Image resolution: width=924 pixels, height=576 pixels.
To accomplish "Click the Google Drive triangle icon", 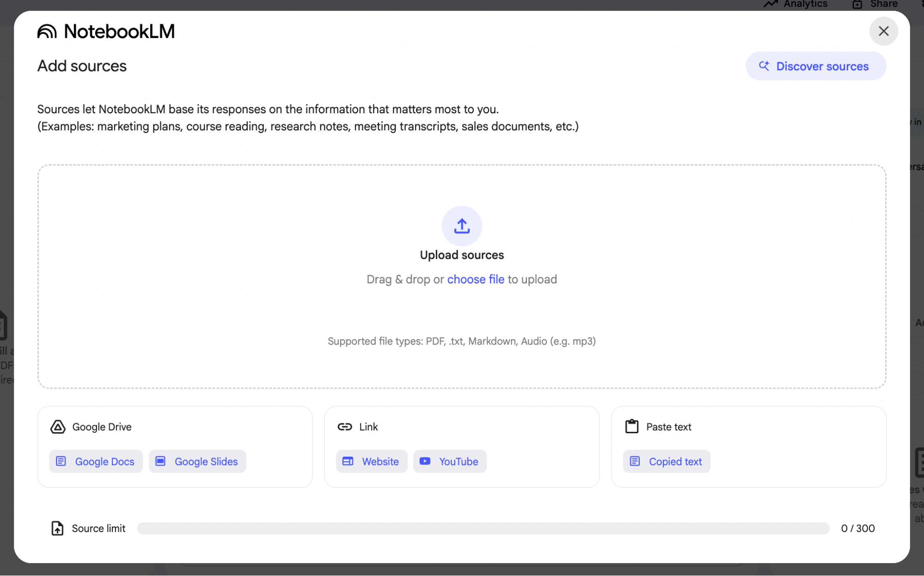I will (58, 427).
